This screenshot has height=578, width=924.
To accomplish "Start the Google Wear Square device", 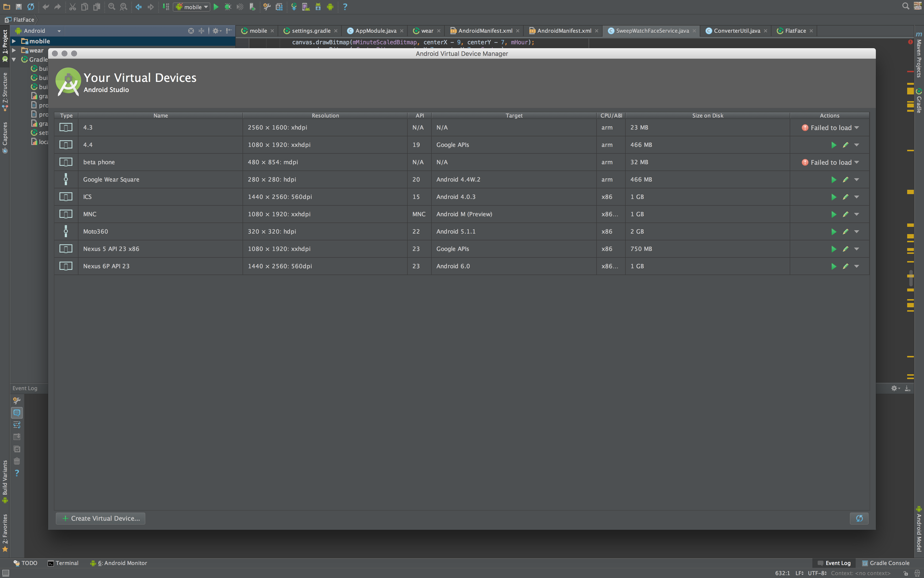I will point(834,180).
